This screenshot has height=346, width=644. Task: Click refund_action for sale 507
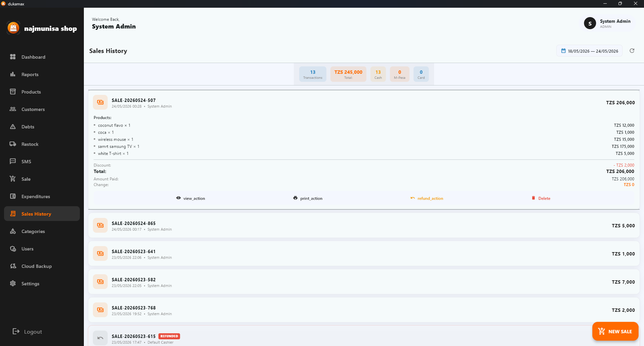pyautogui.click(x=427, y=198)
